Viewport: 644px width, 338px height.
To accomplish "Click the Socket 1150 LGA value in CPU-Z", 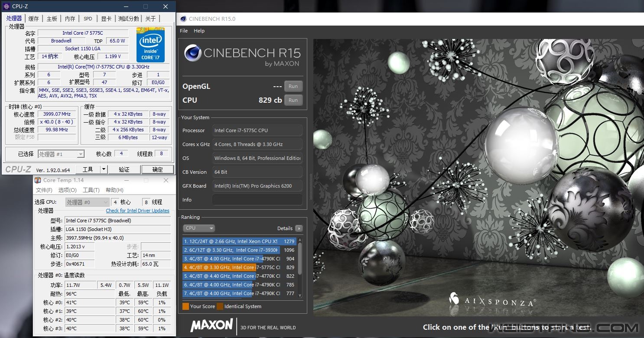I will [x=83, y=49].
